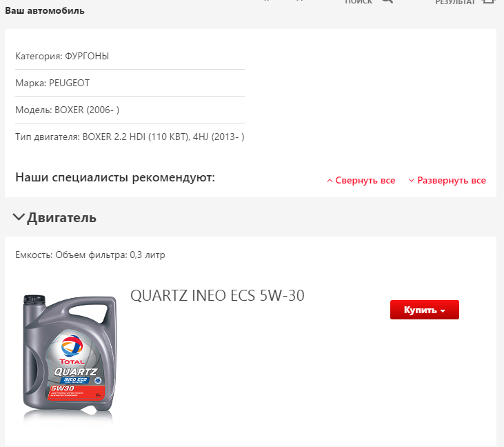Viewport: 504px width, 447px height.
Task: Open the ПОИСК step label
Action: coord(359,1)
